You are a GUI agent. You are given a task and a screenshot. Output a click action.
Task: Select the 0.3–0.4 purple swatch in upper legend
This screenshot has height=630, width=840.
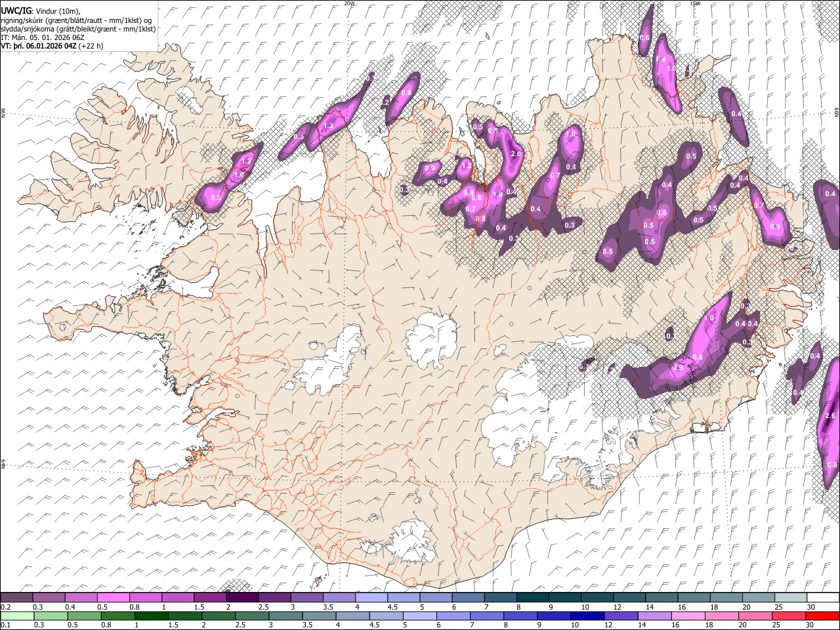coord(49,597)
